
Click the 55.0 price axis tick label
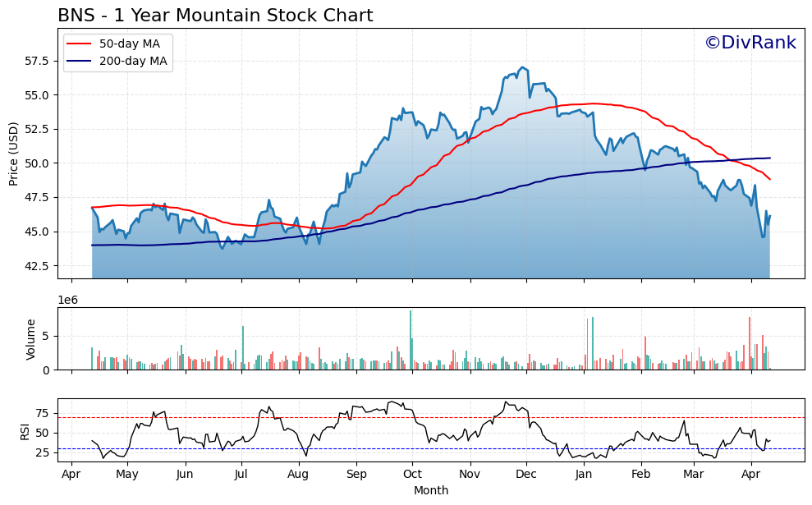point(37,96)
